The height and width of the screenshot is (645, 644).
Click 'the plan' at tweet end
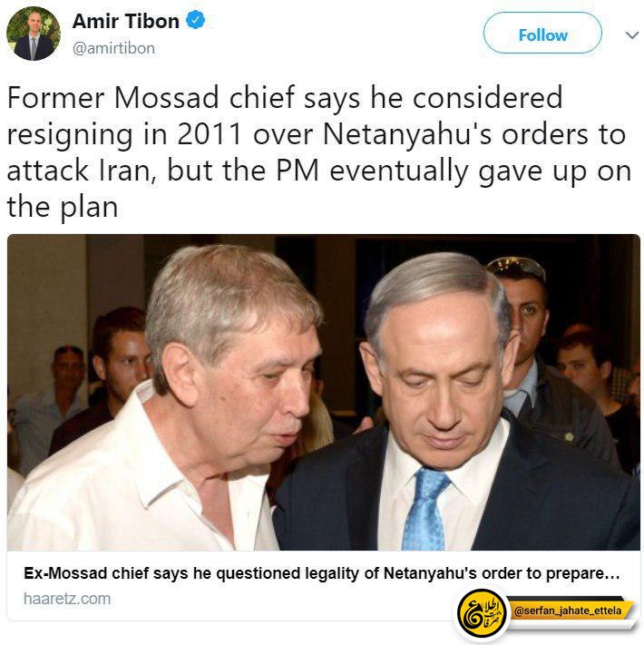click(63, 208)
